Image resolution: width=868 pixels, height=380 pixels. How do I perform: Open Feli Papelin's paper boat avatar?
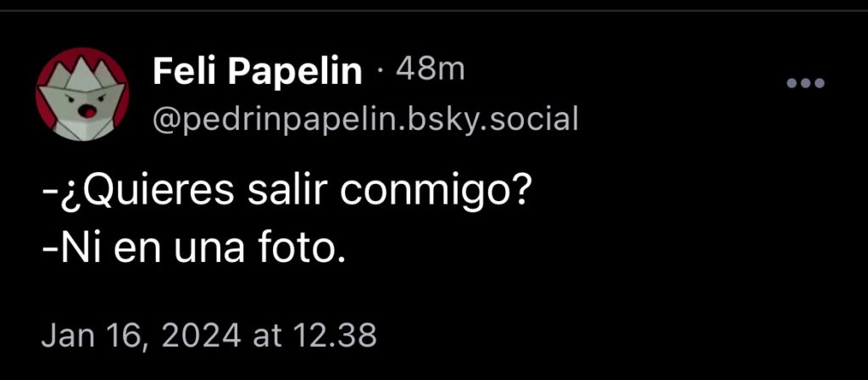(82, 94)
